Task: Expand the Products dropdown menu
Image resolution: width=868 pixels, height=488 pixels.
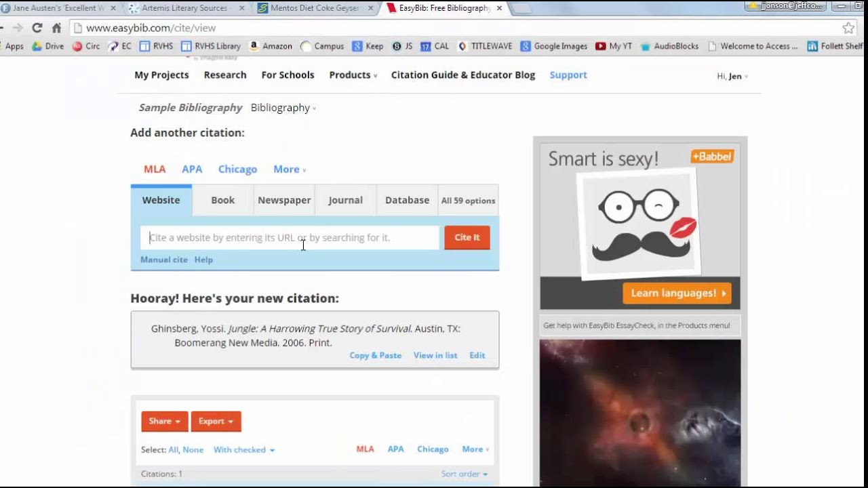Action: pyautogui.click(x=353, y=75)
